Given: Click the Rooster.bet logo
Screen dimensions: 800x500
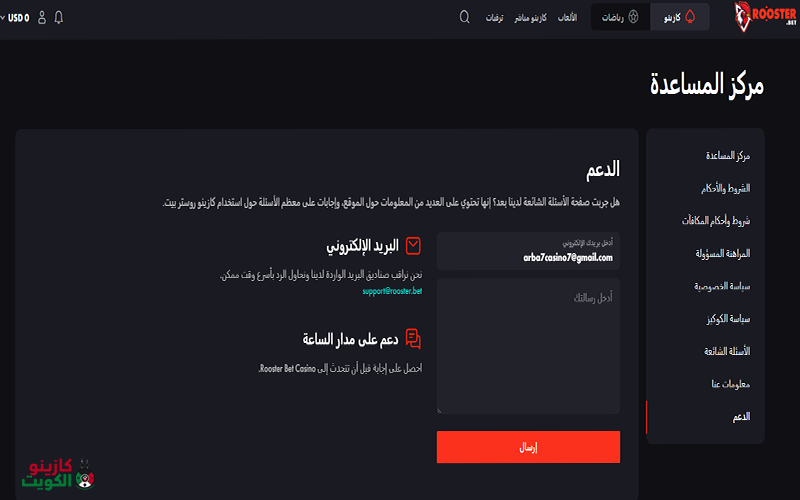Looking at the screenshot, I should [765, 16].
